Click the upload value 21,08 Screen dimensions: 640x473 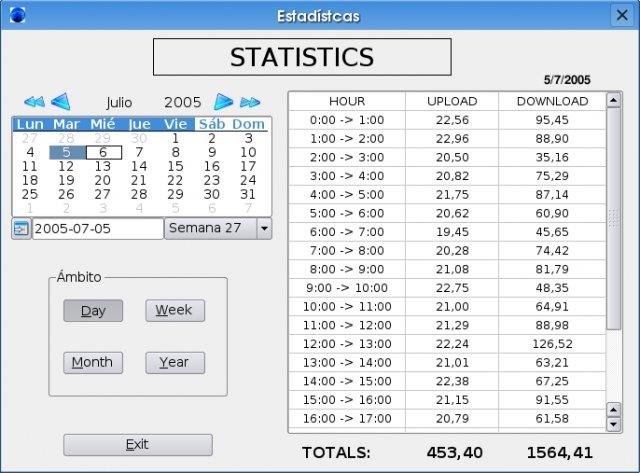pyautogui.click(x=452, y=269)
